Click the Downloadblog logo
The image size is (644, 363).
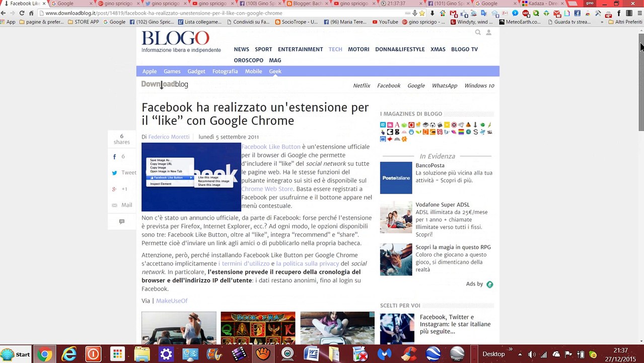165,85
